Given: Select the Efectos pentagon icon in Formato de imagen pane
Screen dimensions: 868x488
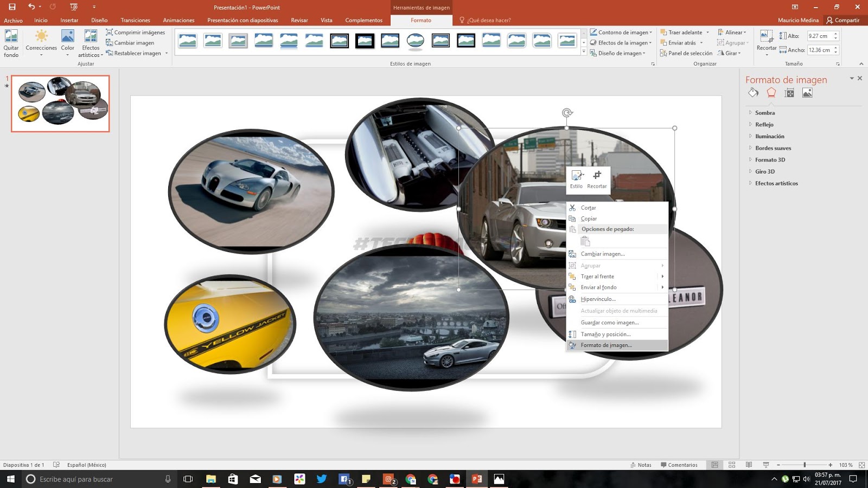Looking at the screenshot, I should [771, 93].
